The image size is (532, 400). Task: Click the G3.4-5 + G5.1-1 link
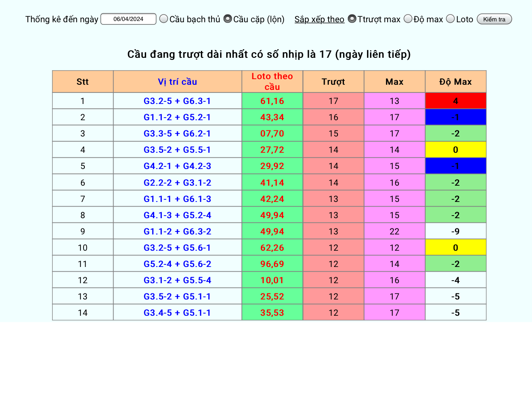pyautogui.click(x=177, y=313)
